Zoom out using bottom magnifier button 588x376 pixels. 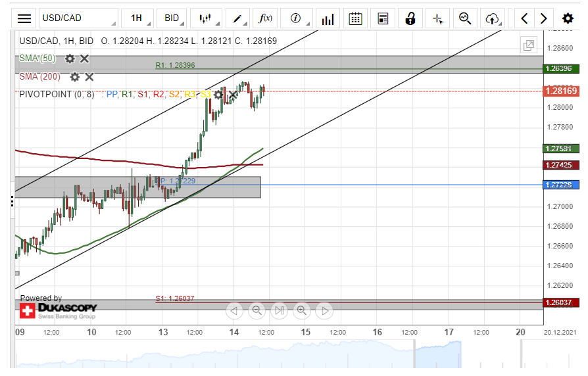[x=257, y=310]
